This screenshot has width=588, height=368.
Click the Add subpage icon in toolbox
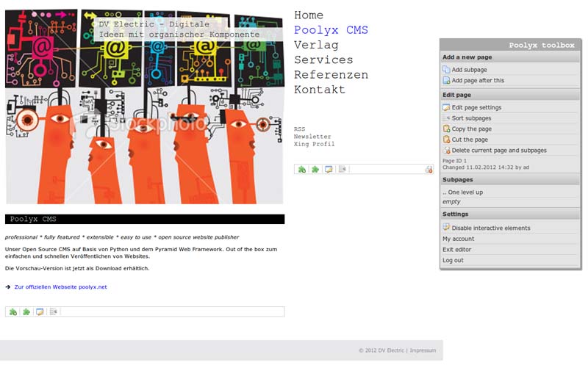point(446,70)
